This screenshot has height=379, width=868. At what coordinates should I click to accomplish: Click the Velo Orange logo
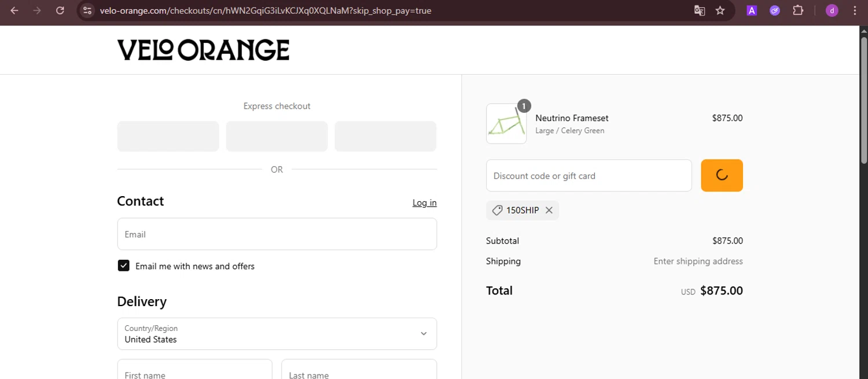pos(203,50)
